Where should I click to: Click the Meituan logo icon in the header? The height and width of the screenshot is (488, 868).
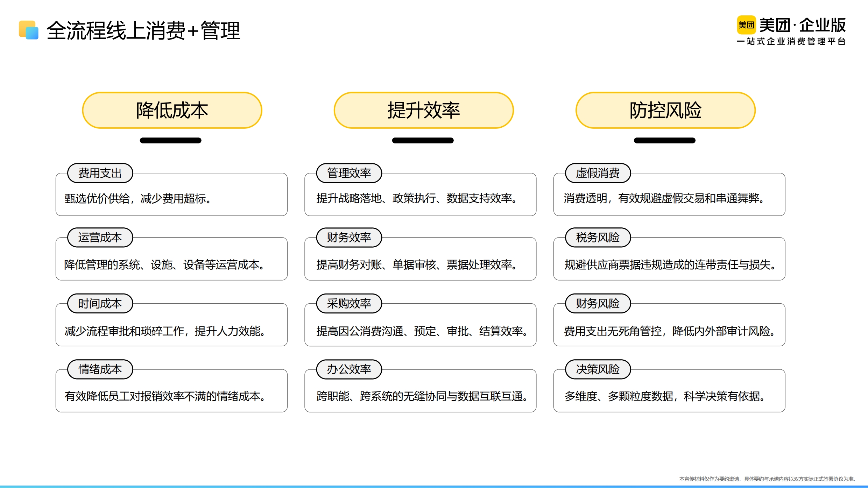(746, 25)
